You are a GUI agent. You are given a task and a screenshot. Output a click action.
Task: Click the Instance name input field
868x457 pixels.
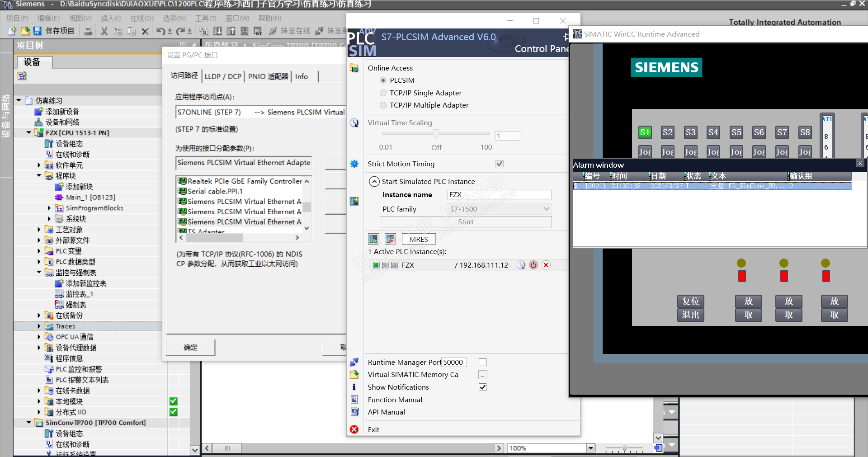pos(500,195)
